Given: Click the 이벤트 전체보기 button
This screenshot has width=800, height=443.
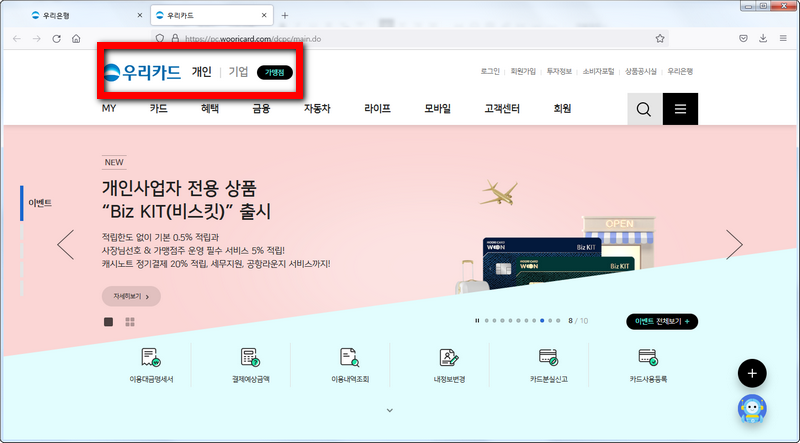Looking at the screenshot, I should pos(662,322).
